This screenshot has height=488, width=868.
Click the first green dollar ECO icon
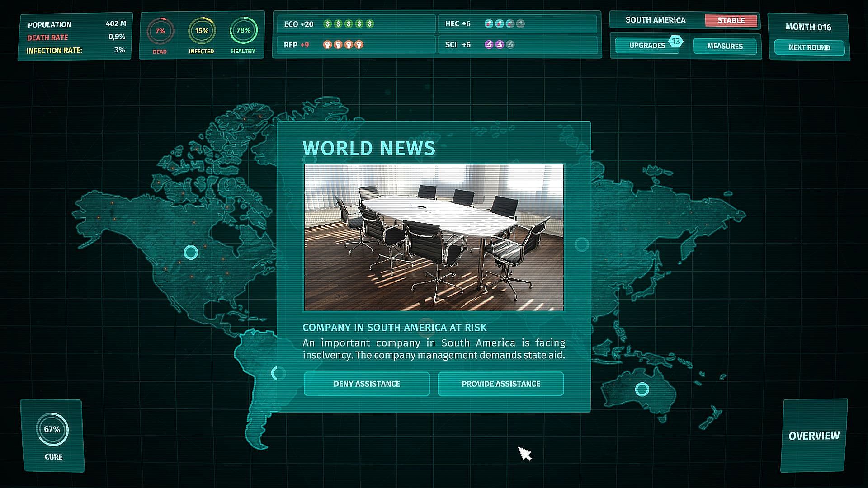pos(328,24)
